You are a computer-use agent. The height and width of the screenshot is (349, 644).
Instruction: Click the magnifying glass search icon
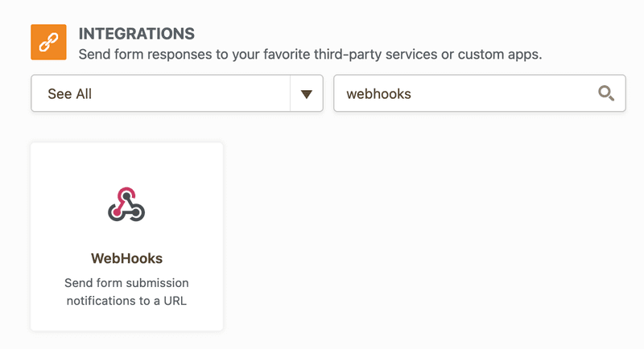(606, 93)
